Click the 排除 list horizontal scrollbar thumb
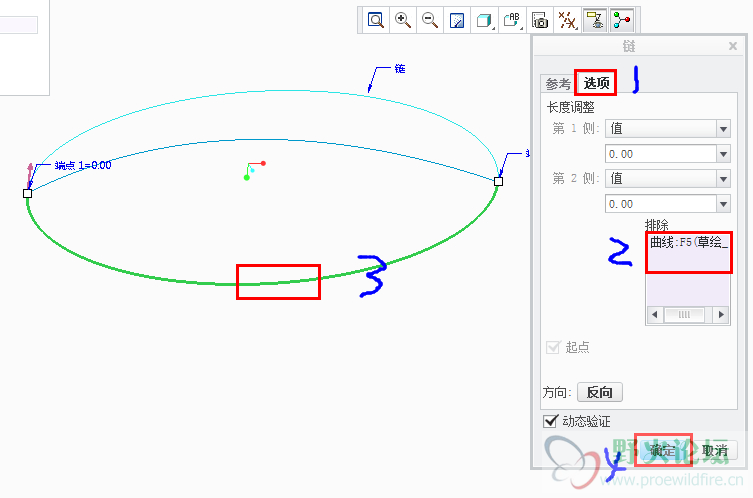Screen dimensions: 753x498 (684, 315)
